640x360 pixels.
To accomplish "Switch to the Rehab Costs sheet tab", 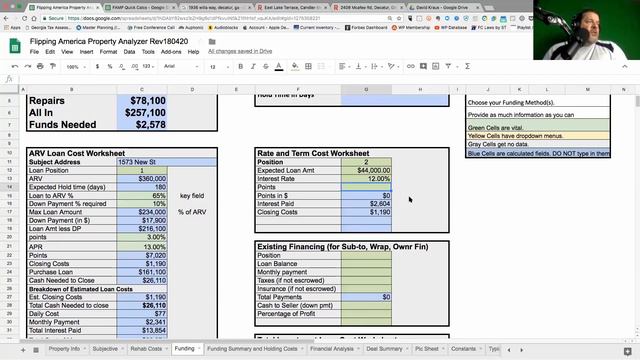I will pyautogui.click(x=146, y=349).
